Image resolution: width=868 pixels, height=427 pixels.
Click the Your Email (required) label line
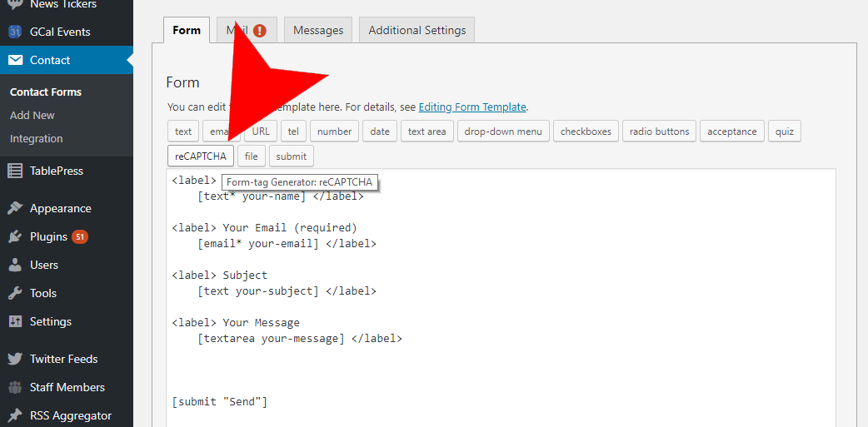click(265, 227)
